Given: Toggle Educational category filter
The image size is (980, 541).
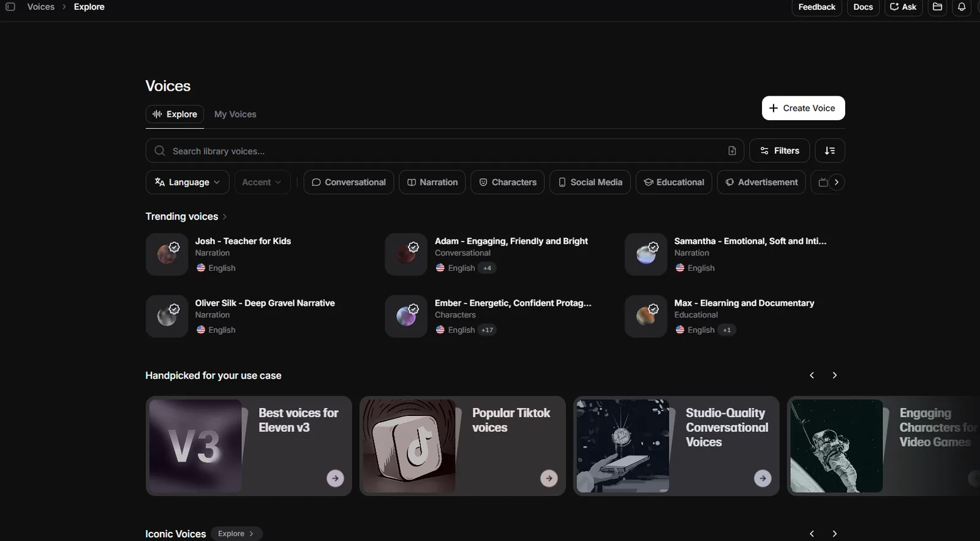Looking at the screenshot, I should [674, 182].
